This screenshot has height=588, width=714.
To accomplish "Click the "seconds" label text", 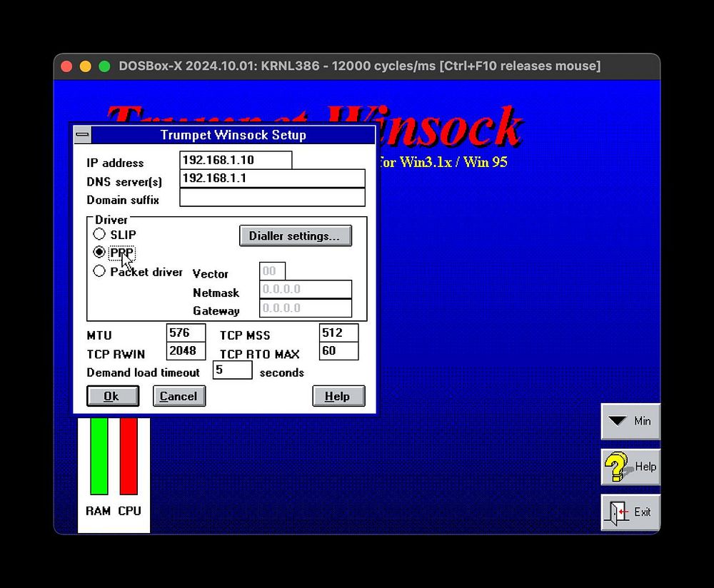I will pyautogui.click(x=282, y=372).
